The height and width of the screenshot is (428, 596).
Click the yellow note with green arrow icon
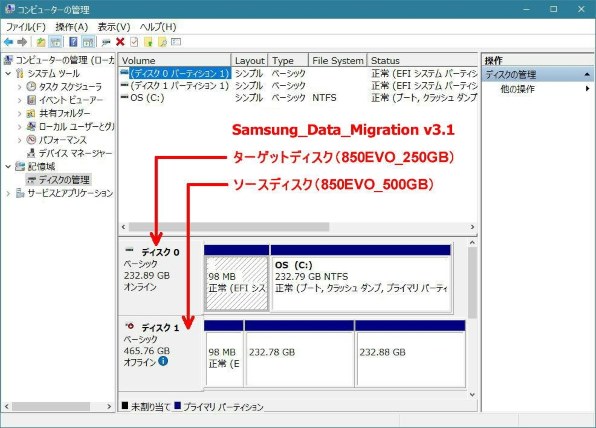click(148, 42)
